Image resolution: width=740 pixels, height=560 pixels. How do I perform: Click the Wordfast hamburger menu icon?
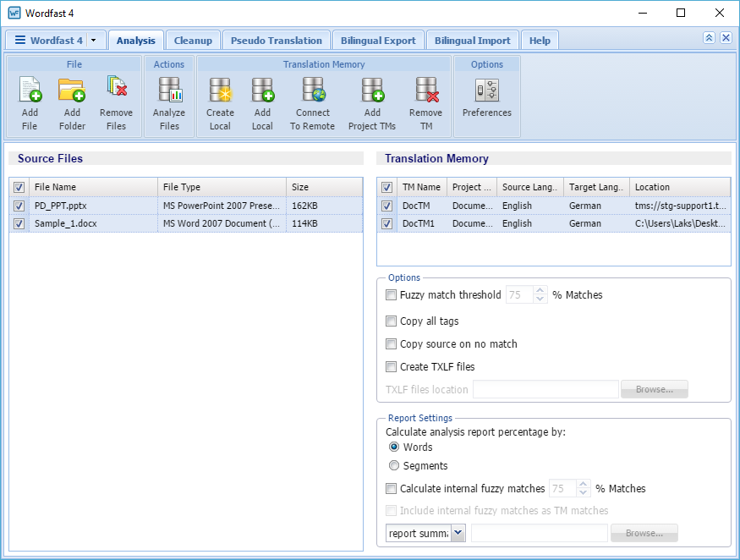tap(20, 40)
